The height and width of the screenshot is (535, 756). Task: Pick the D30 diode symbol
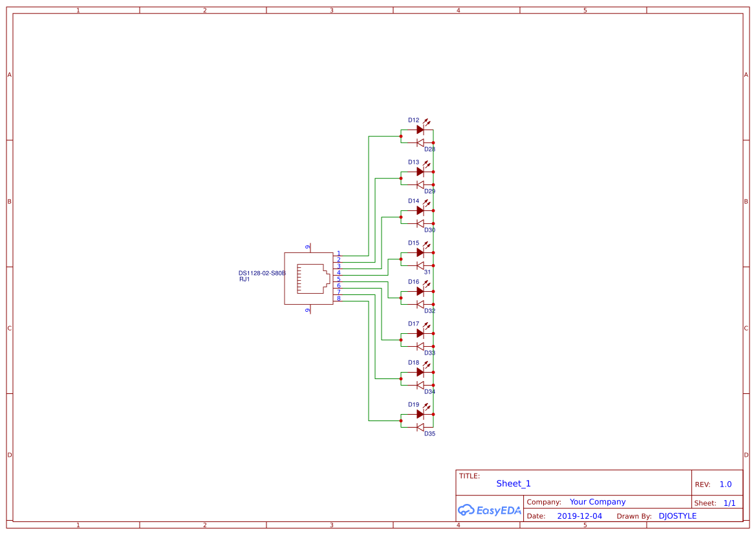[420, 223]
